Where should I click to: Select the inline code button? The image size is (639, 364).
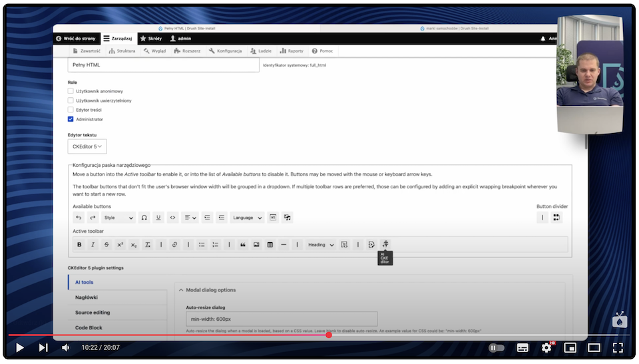(172, 218)
